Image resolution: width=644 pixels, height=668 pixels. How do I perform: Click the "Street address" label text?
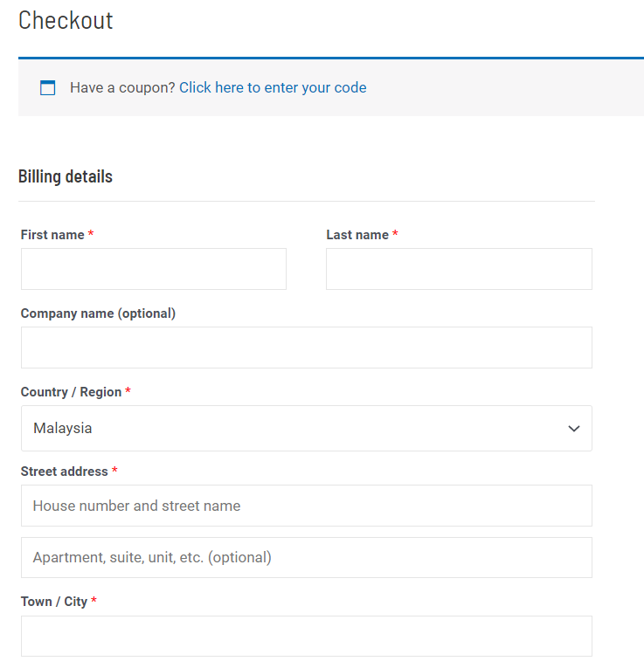64,472
